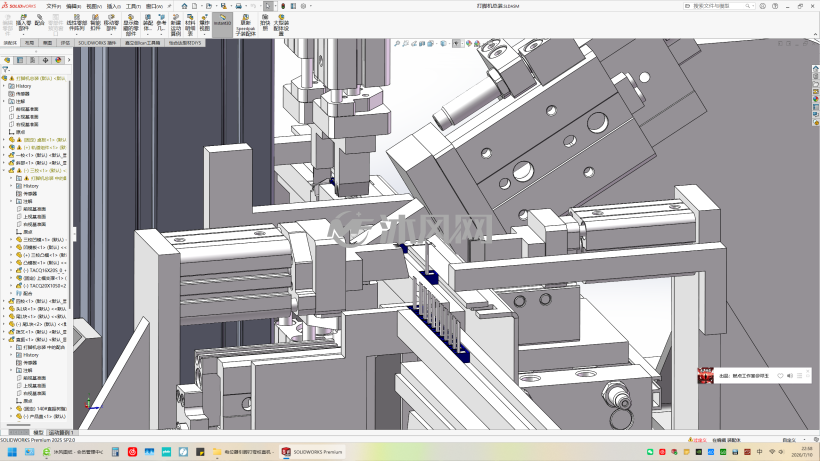This screenshot has height=461, width=820.
Task: Click 拍快照 (Take Snapshot) tool
Action: [x=265, y=23]
